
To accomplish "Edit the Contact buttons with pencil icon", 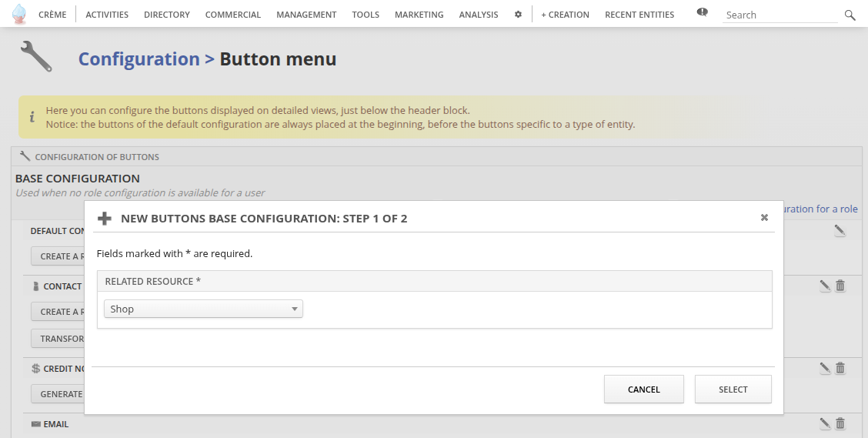I will tap(825, 286).
